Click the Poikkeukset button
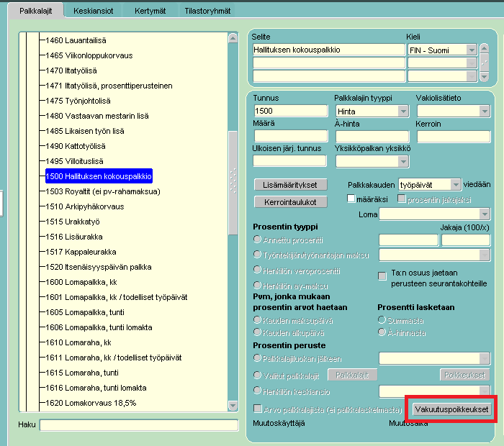This screenshot has height=446, width=504. (x=465, y=375)
